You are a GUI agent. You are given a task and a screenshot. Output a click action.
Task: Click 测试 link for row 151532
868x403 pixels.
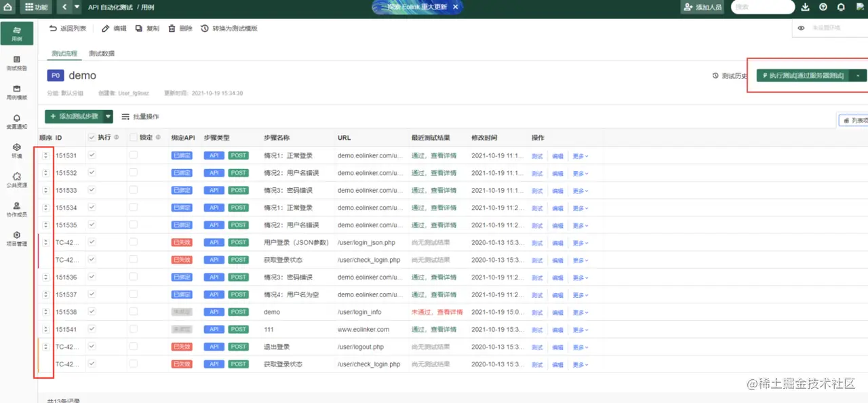click(537, 173)
